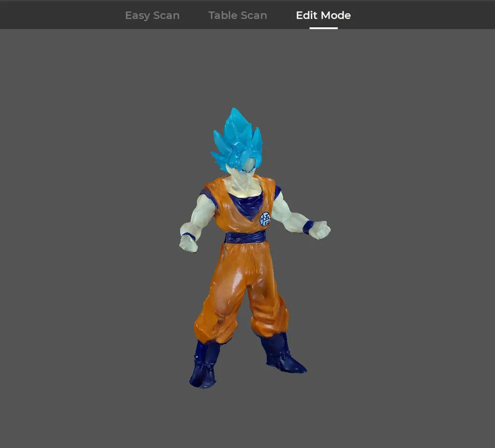
Task: Switch to the Easy Scan tab
Action: click(x=152, y=15)
